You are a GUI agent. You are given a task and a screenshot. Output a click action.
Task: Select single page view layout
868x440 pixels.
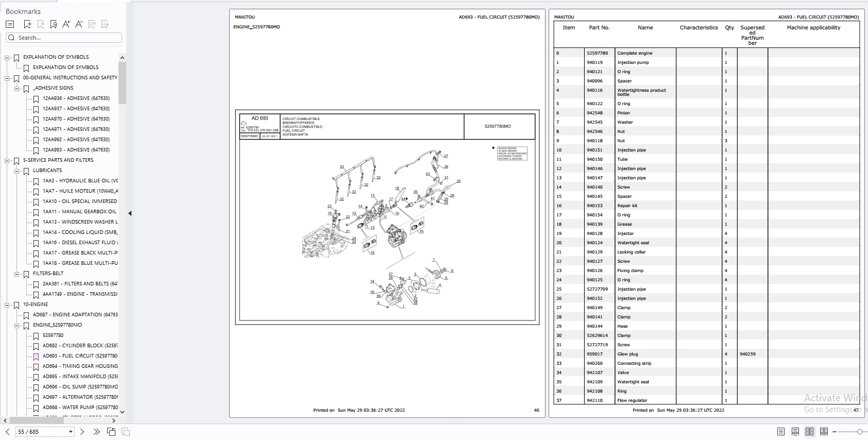pyautogui.click(x=781, y=432)
